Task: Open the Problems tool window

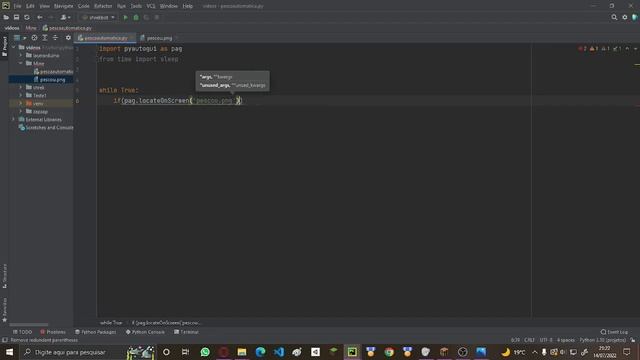Action: [x=53, y=332]
